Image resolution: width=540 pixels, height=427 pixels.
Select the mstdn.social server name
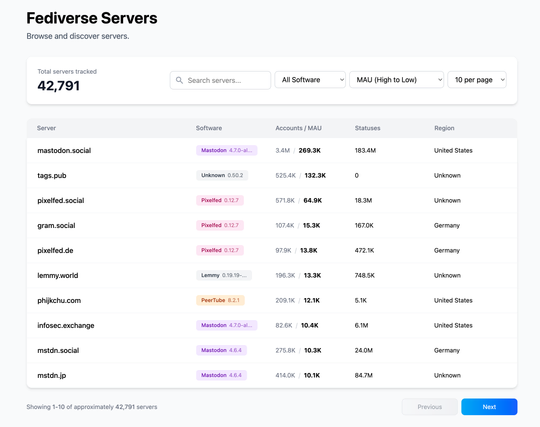58,351
